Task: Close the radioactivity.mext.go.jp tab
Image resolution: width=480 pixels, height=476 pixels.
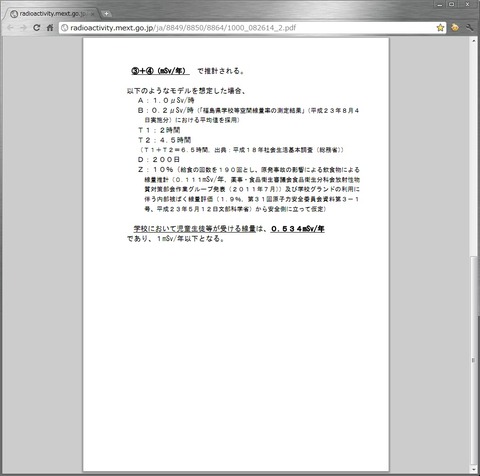Action: [x=92, y=14]
